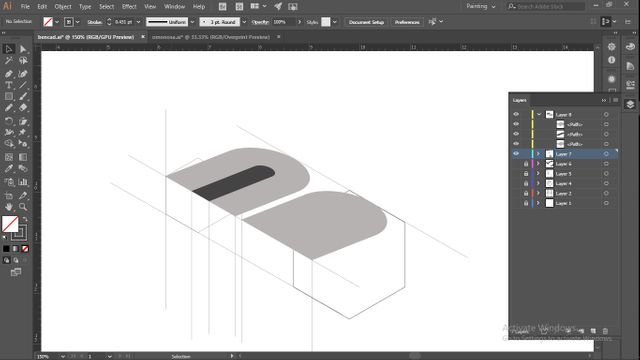Toggle visibility of Layer 8
The height and width of the screenshot is (360, 640).
pos(516,114)
